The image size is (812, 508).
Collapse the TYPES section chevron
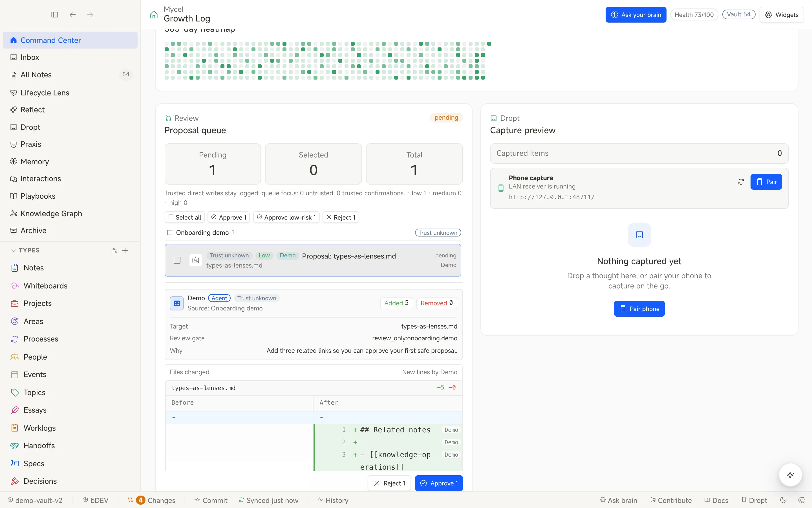tap(14, 250)
